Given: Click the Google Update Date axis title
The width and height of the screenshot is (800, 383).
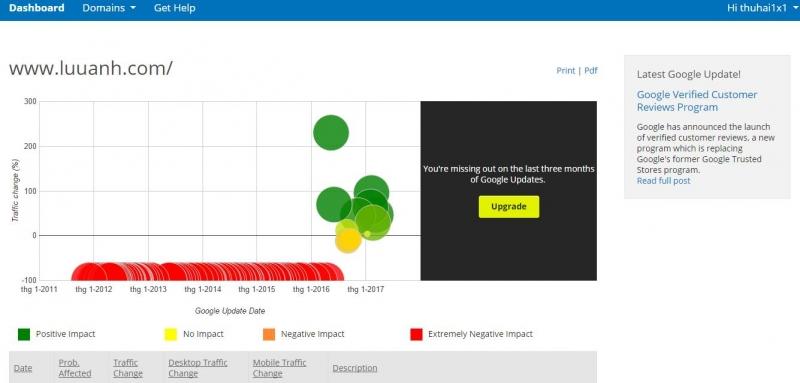Looking at the screenshot, I should (230, 311).
